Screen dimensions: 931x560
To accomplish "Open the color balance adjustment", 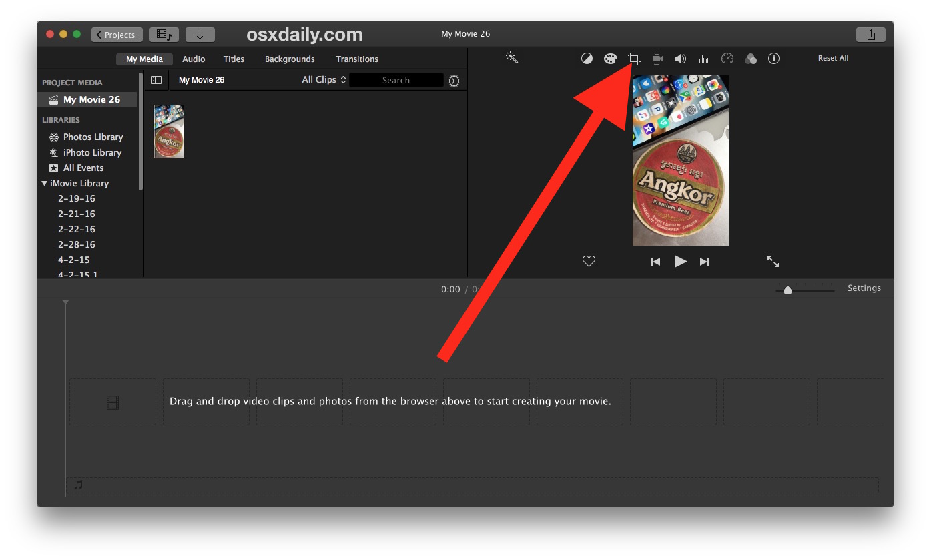I will point(587,59).
